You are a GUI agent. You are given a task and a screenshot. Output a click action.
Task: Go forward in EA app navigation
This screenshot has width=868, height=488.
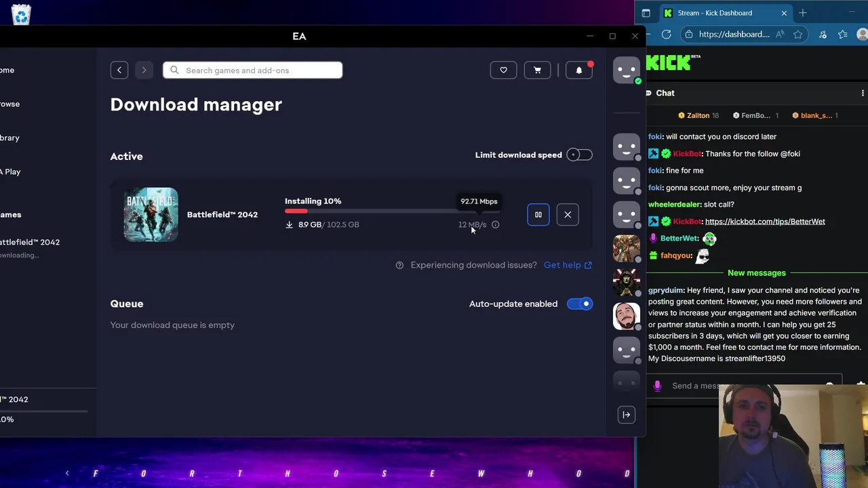(x=144, y=70)
